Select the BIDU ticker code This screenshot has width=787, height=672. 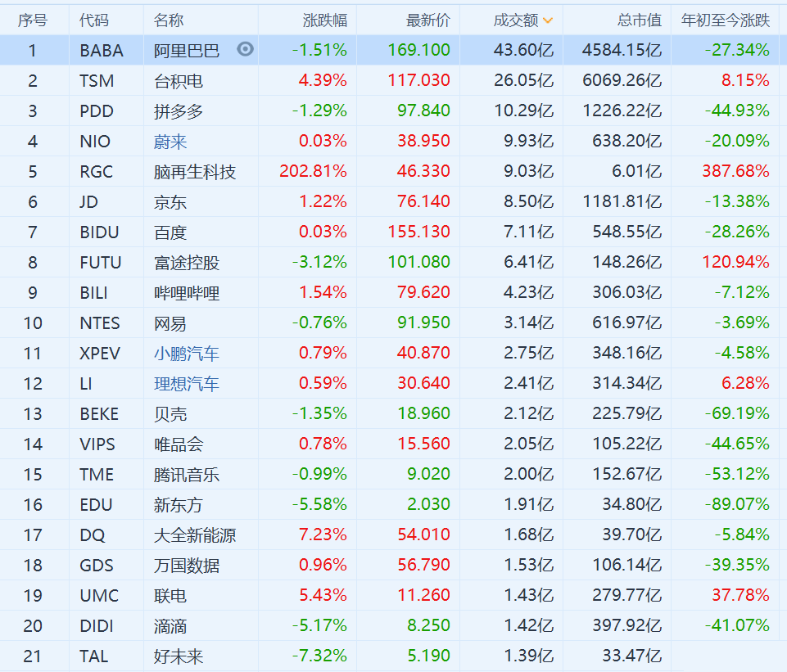[x=99, y=232]
